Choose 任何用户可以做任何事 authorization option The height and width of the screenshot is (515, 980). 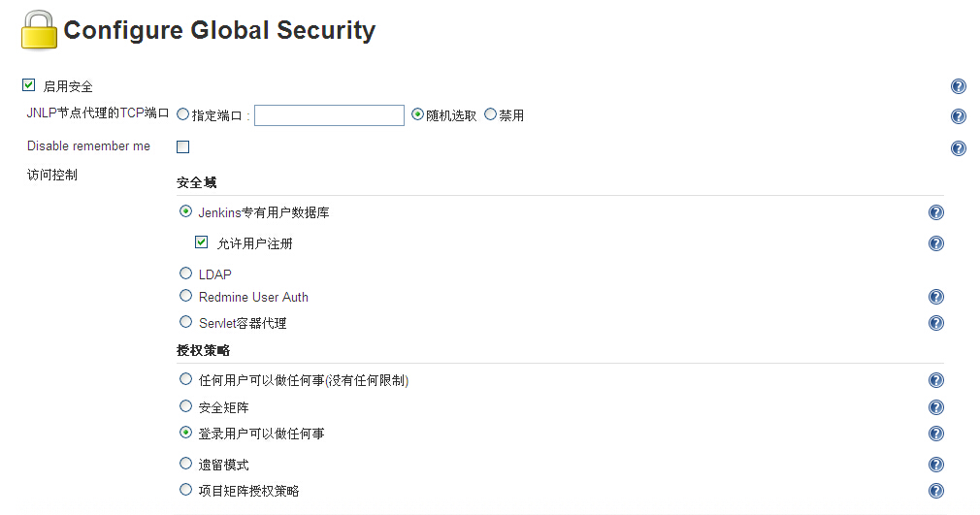(x=185, y=379)
